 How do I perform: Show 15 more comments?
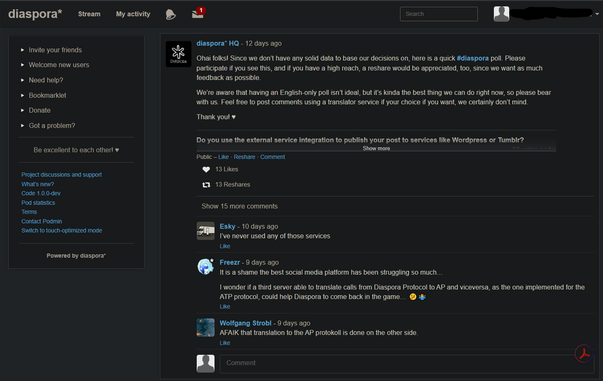(x=240, y=206)
